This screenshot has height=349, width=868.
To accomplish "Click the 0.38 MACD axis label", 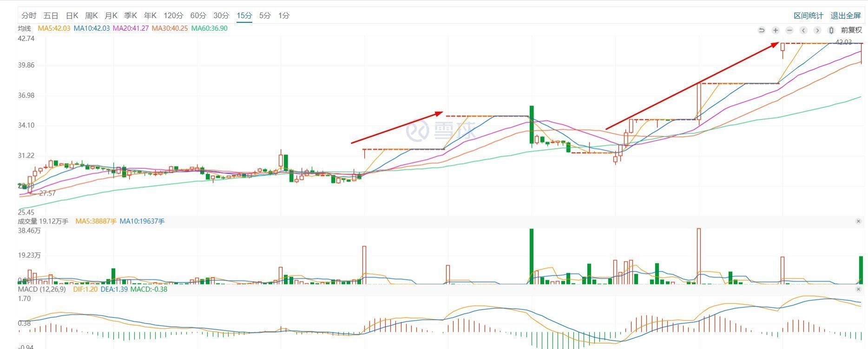I will pyautogui.click(x=25, y=323).
